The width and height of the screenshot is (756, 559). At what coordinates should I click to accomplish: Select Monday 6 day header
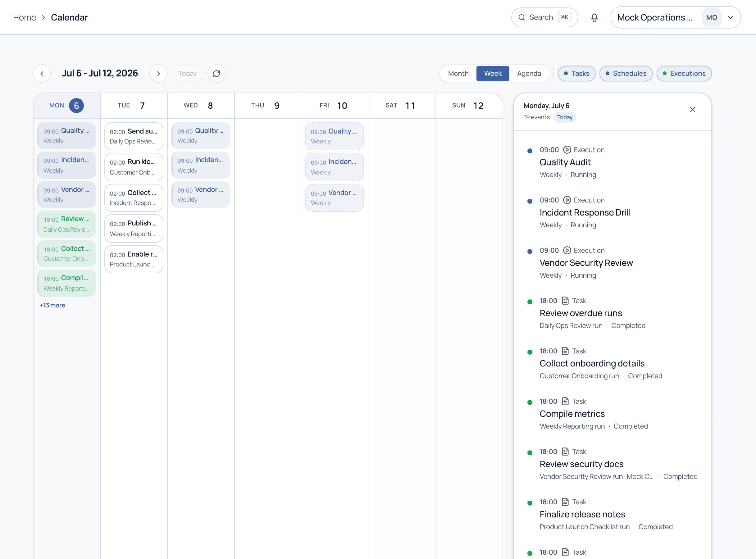pyautogui.click(x=67, y=106)
